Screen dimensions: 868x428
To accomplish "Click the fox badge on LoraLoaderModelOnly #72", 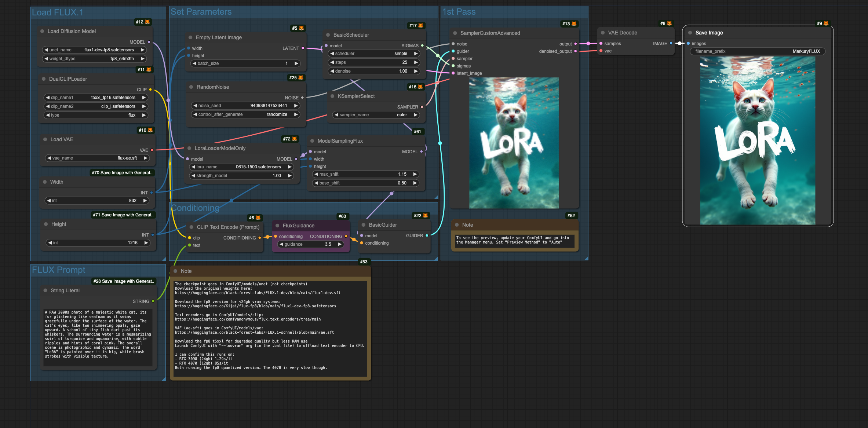I will [294, 139].
